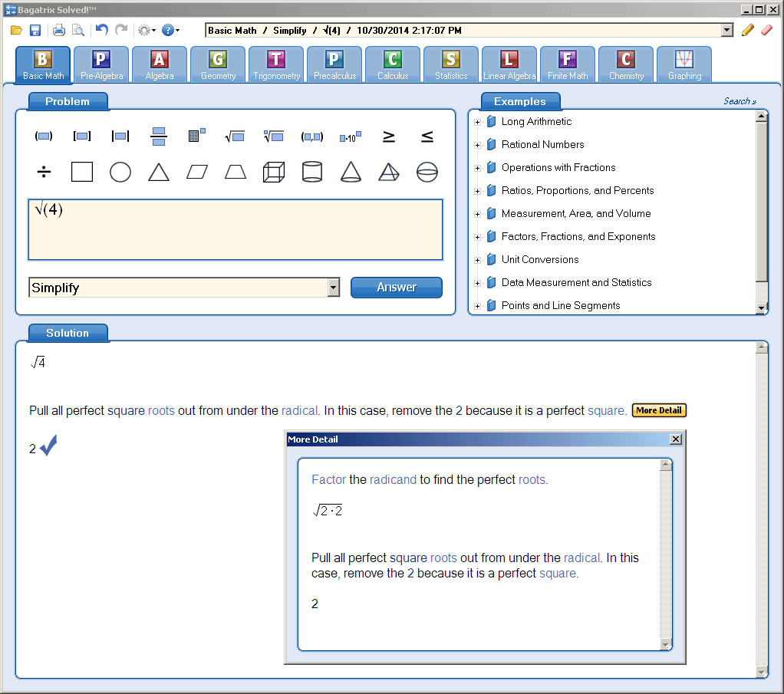
Task: Expand Points and Line Segments
Action: tap(477, 306)
